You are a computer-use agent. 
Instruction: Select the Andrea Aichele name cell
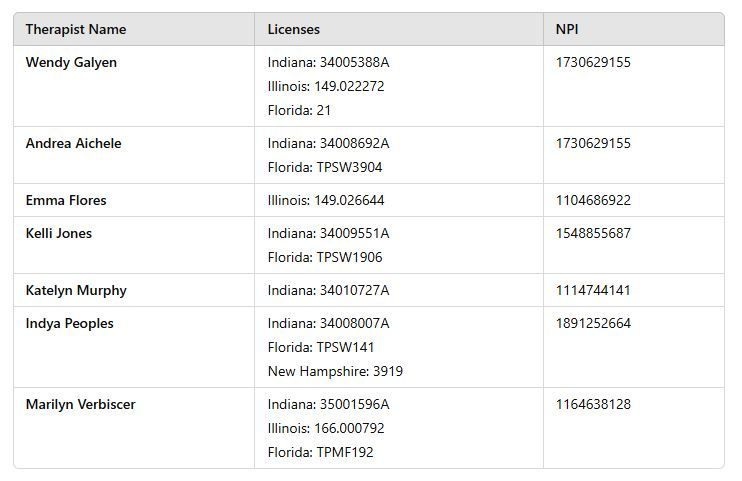[x=73, y=143]
